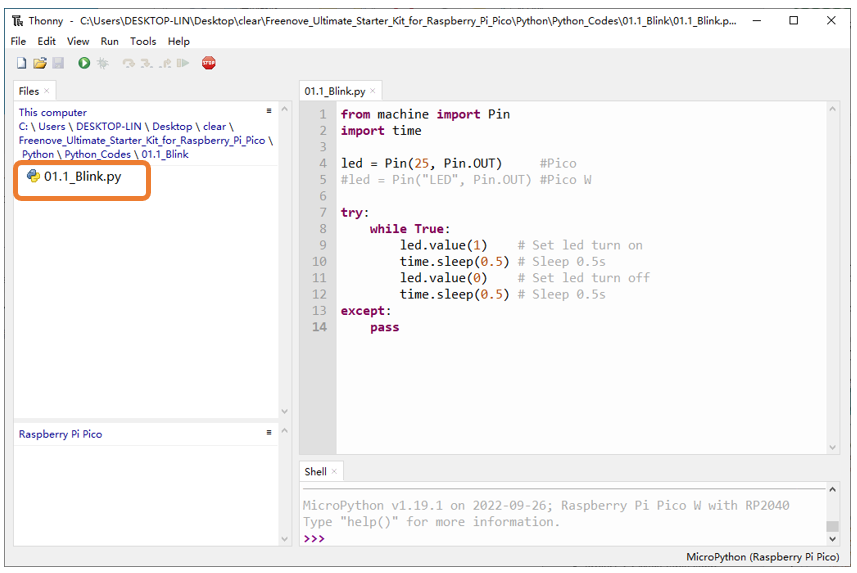857x573 pixels.
Task: Open the Edit menu
Action: [46, 42]
